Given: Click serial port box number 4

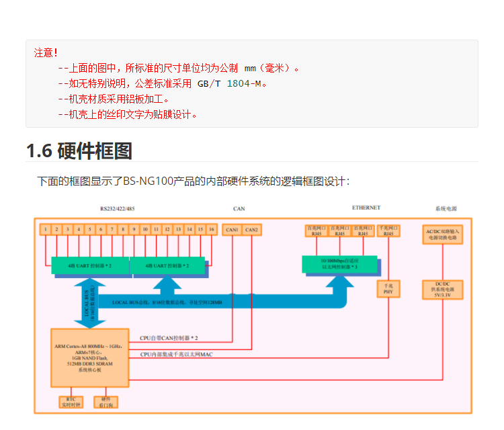Looking at the screenshot, I should coord(79,230).
